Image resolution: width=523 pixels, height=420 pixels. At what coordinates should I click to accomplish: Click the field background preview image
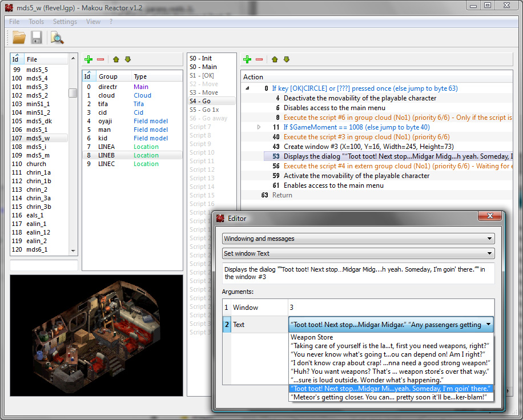[96, 336]
